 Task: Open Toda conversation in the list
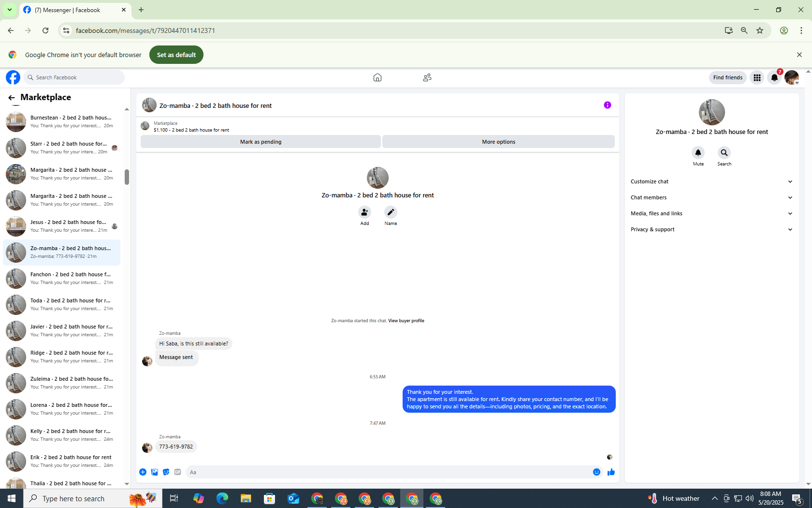point(62,304)
